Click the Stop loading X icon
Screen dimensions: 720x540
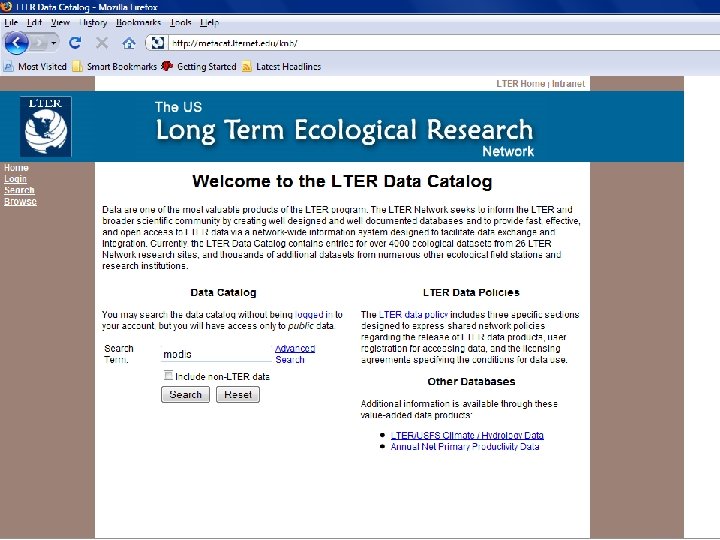102,43
